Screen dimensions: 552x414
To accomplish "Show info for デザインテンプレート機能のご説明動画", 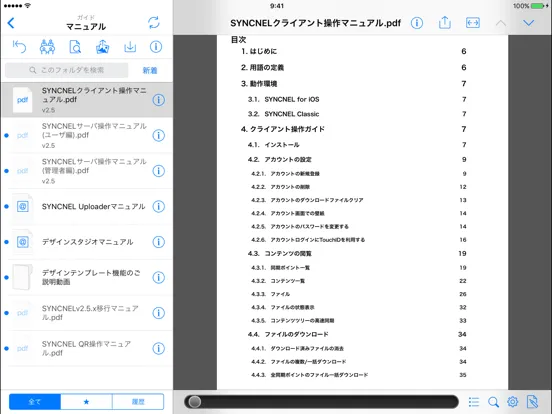I will [158, 278].
